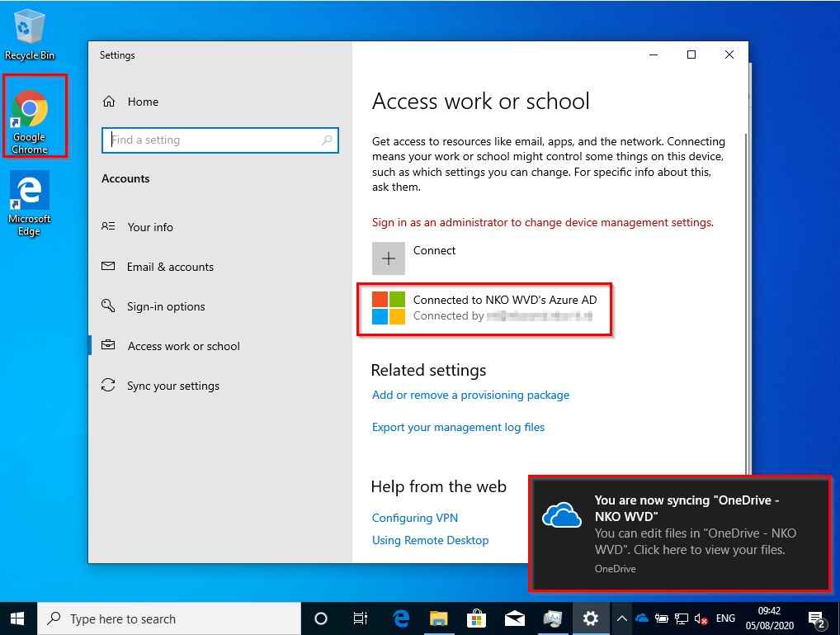840x635 pixels.
Task: Click the Connect button label
Action: coord(434,250)
